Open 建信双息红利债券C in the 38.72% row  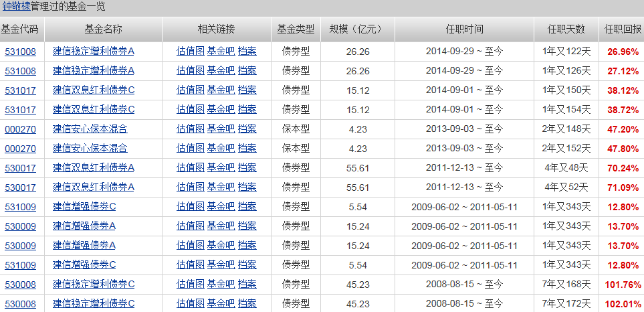[x=94, y=109]
